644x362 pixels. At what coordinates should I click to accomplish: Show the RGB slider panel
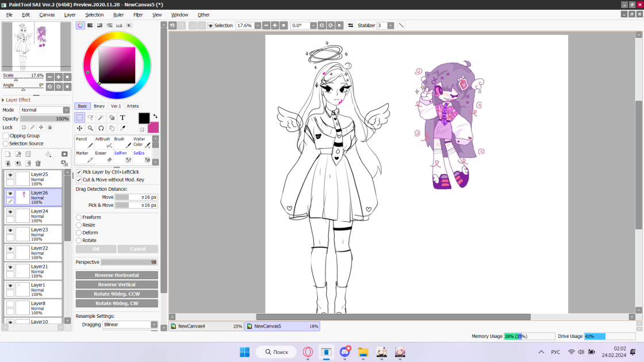(x=90, y=25)
